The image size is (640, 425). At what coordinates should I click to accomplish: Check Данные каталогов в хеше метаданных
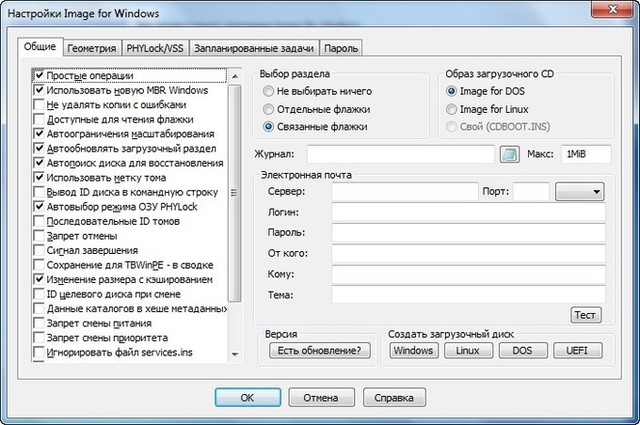click(x=39, y=309)
